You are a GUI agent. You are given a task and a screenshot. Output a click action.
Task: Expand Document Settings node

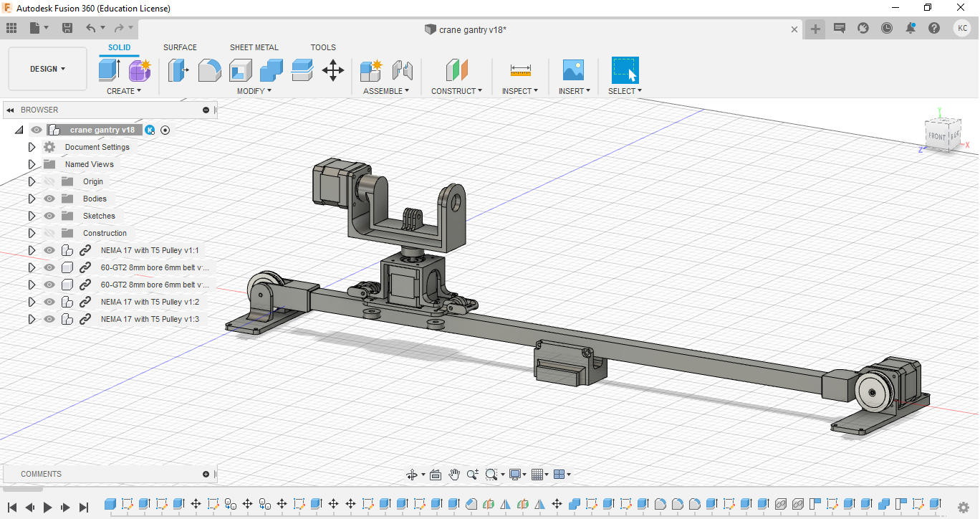[32, 147]
